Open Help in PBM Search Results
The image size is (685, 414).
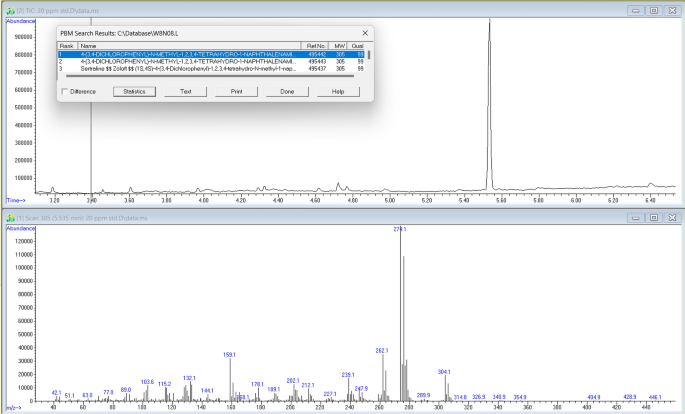(x=338, y=92)
